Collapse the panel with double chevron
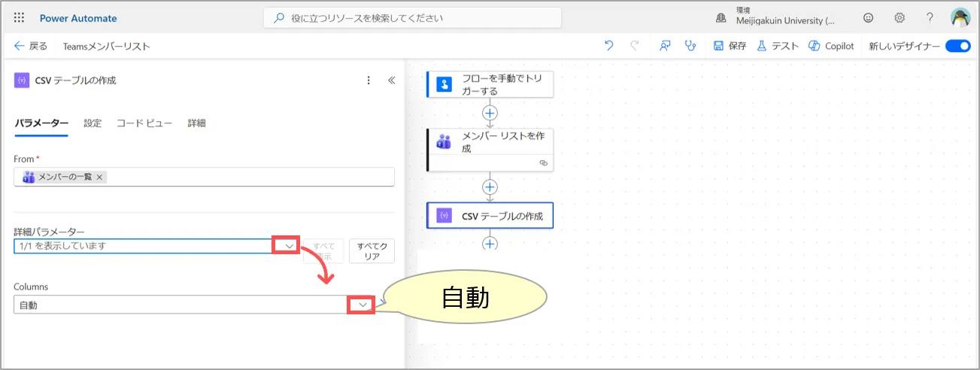980x370 pixels. point(391,80)
